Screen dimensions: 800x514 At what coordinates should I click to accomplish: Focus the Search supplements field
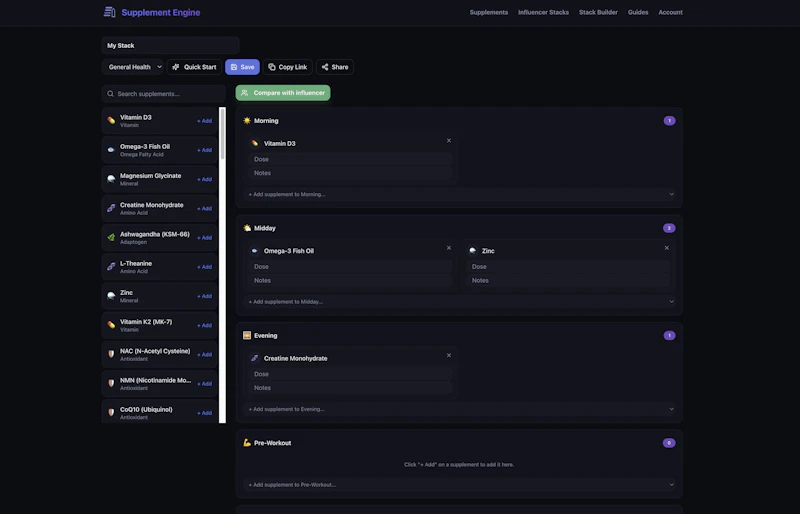(164, 94)
